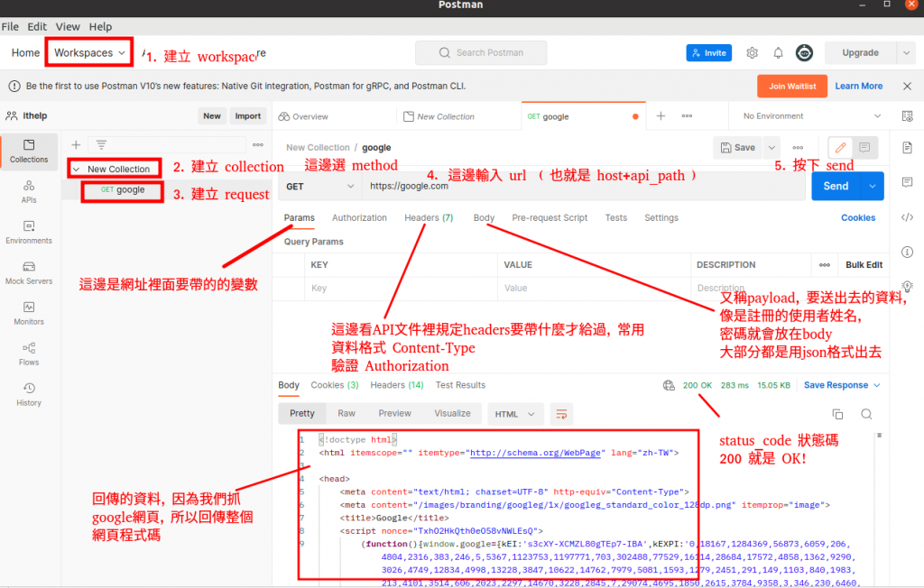Open a new request tab with plus
The image size is (924, 588).
[661, 116]
